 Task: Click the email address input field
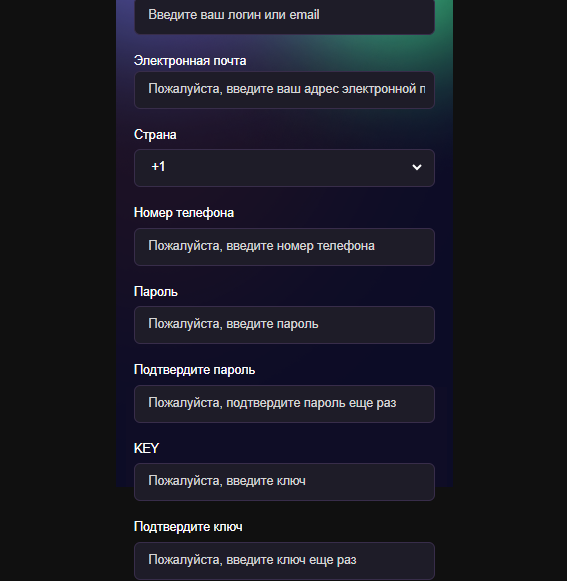pos(284,90)
